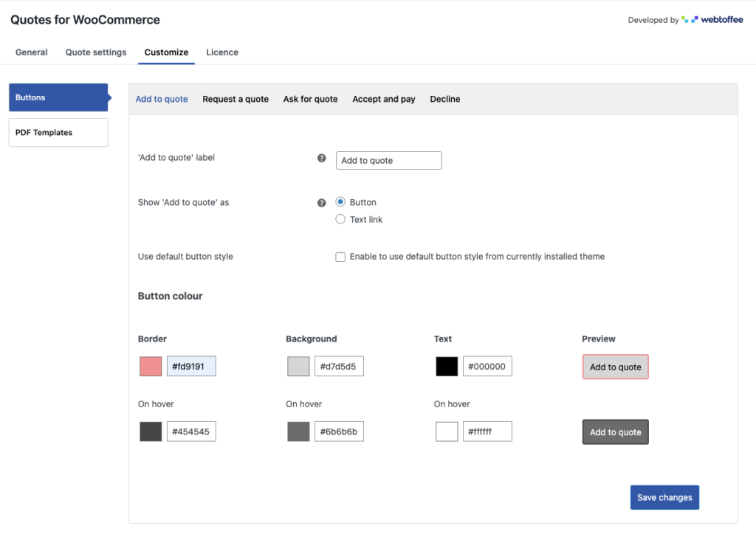The width and height of the screenshot is (756, 554).
Task: Click the Background hex field #d7d5d5
Action: 339,366
